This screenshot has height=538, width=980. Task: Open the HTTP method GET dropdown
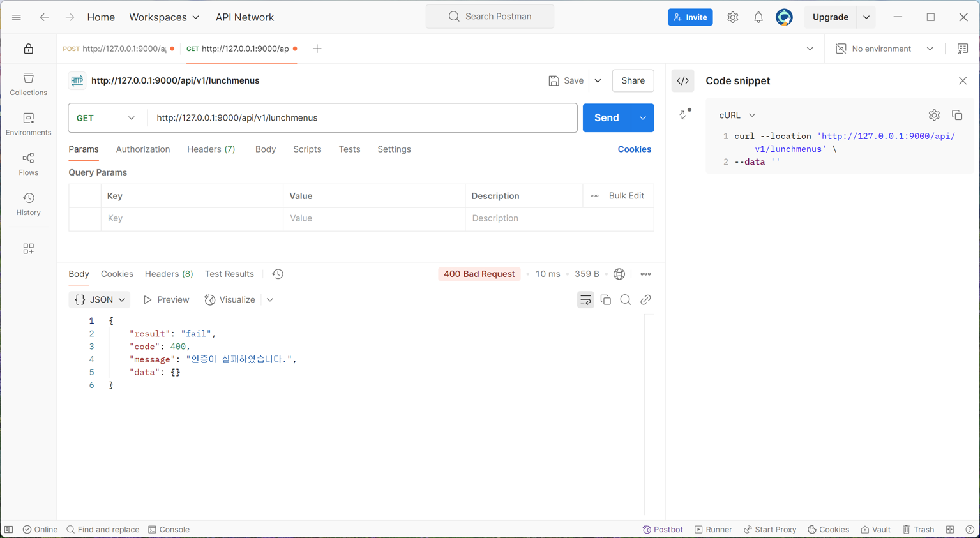point(106,118)
